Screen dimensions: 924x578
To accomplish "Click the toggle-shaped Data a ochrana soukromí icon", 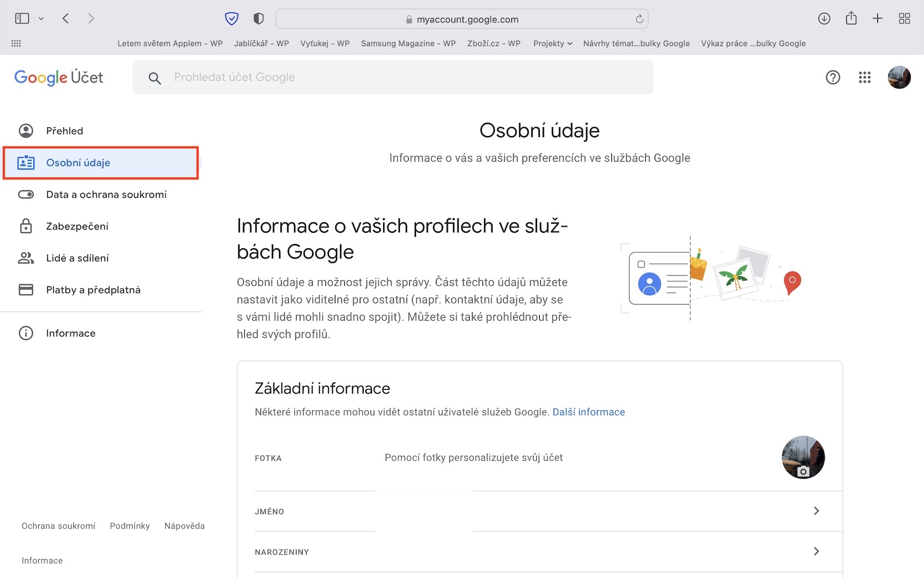I will click(26, 195).
